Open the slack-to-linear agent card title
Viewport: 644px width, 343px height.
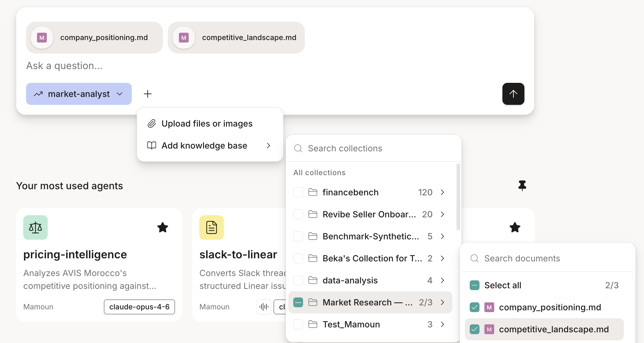click(238, 254)
